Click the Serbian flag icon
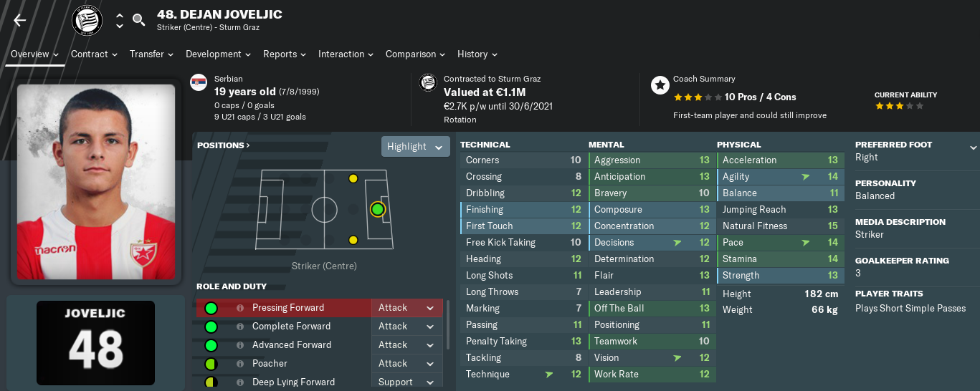Image resolution: width=980 pixels, height=391 pixels. pos(199,83)
